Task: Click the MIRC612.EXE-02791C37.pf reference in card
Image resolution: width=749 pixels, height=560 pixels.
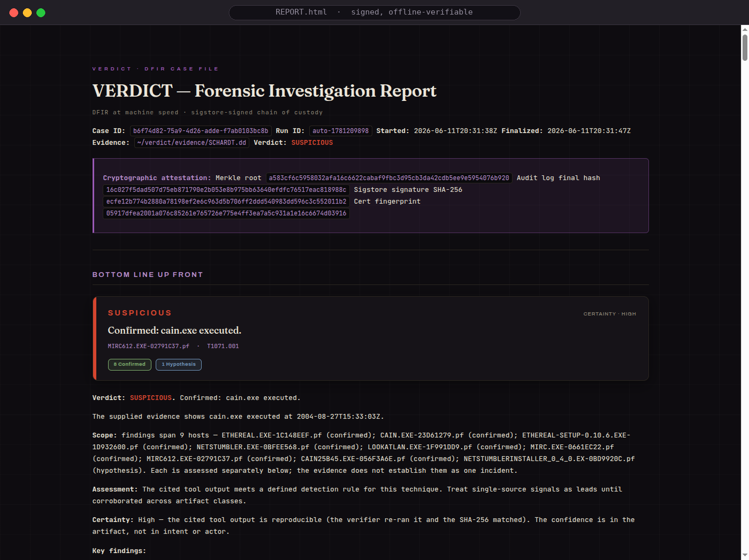Action: coord(148,346)
